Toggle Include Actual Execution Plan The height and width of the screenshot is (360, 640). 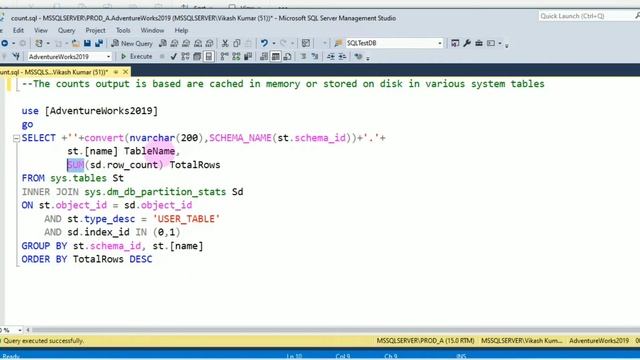224,57
